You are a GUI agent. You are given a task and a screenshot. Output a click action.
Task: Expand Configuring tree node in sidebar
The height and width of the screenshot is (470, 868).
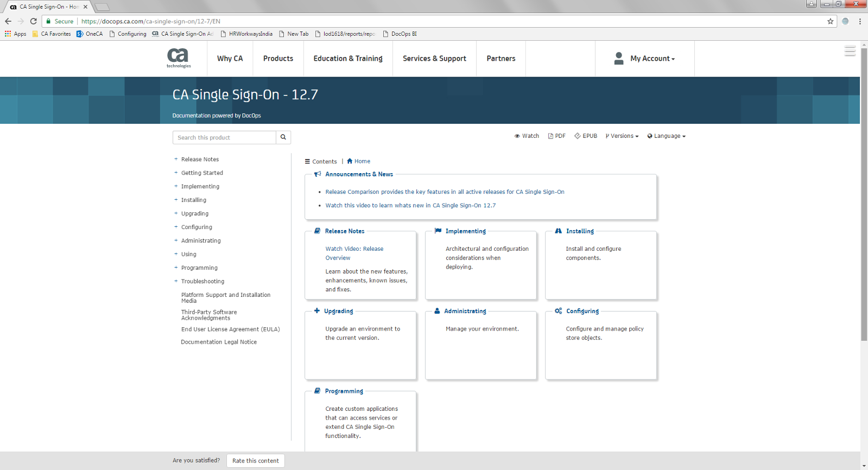(176, 227)
